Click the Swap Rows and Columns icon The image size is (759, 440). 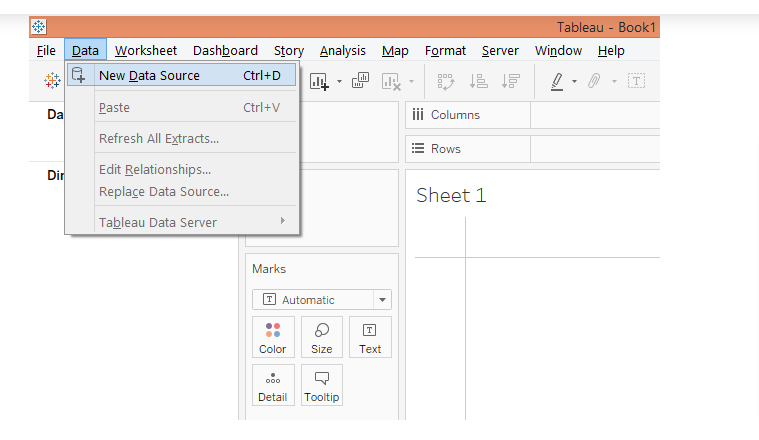446,81
